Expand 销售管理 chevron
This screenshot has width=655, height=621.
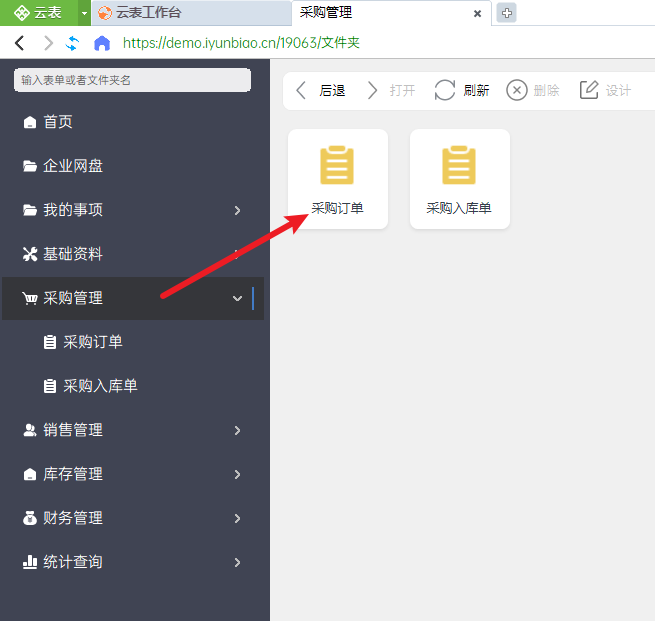(x=237, y=431)
